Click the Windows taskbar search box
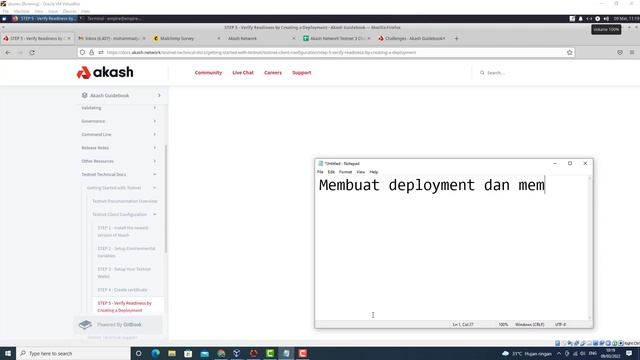This screenshot has width=640, height=360. [73, 353]
